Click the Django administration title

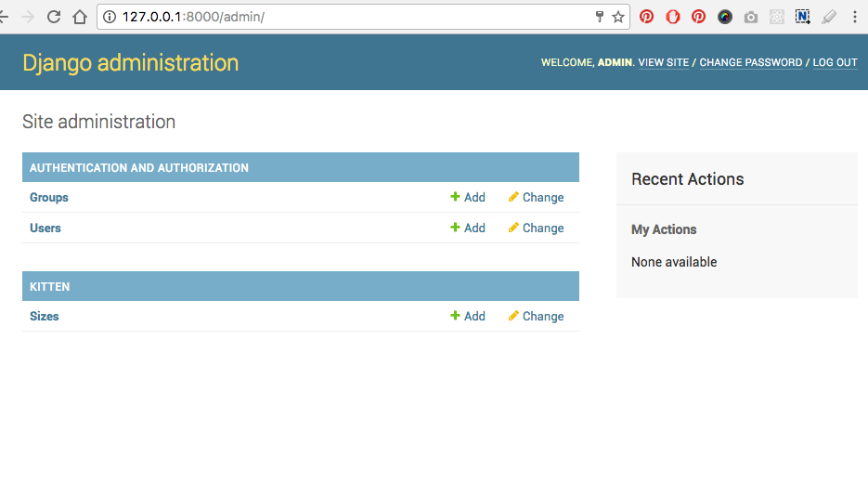point(130,63)
